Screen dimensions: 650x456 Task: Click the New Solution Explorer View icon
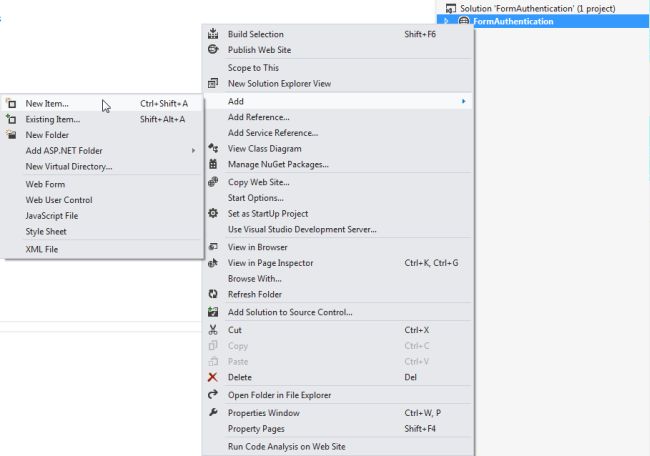212,84
